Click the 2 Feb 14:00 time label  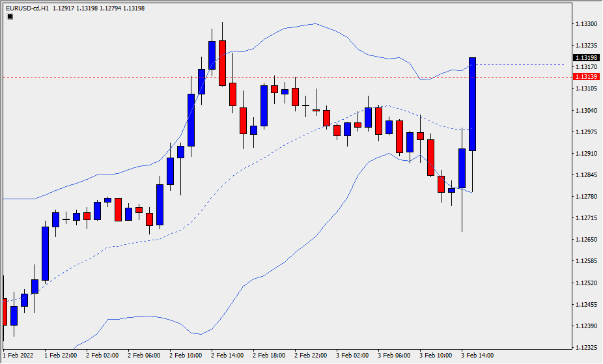(227, 356)
